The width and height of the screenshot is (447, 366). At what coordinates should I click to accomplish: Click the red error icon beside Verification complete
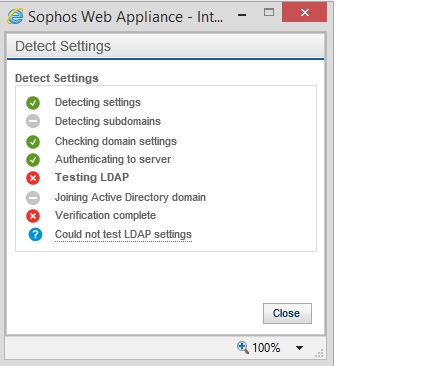(33, 216)
